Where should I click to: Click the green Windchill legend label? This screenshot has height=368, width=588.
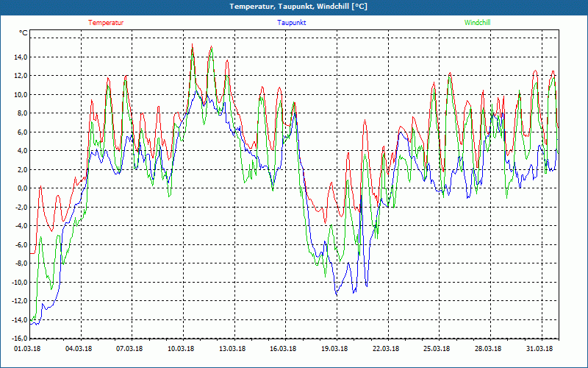(x=477, y=23)
